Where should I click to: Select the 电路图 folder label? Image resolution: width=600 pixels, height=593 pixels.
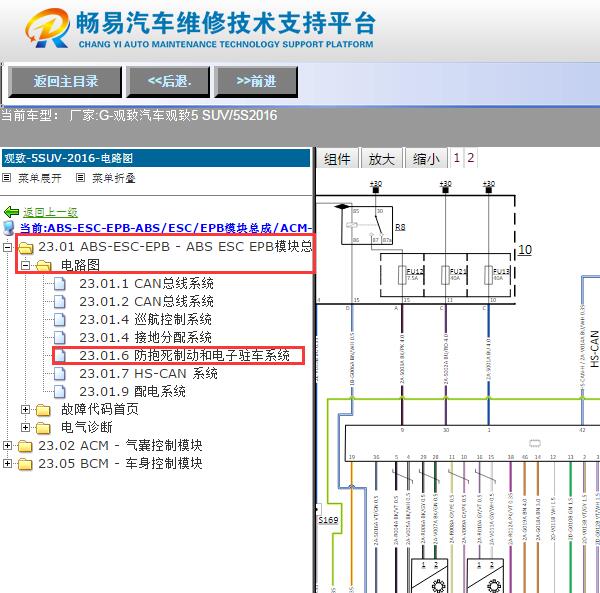(x=80, y=265)
